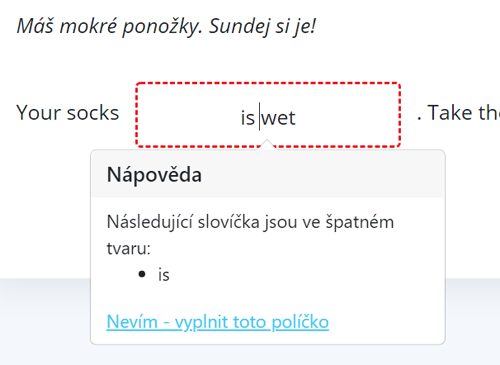Click empty space right of "wet" in the field
500x365 pixels.
click(x=347, y=115)
